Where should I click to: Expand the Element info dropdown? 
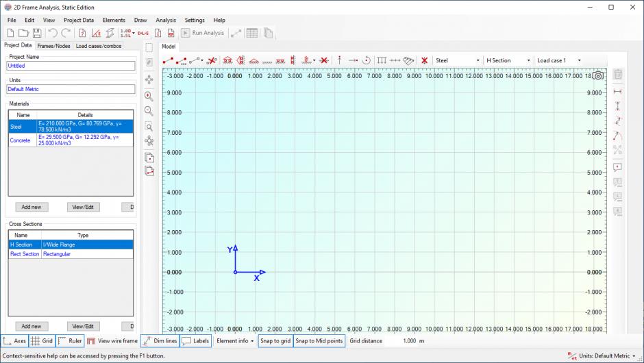point(235,341)
